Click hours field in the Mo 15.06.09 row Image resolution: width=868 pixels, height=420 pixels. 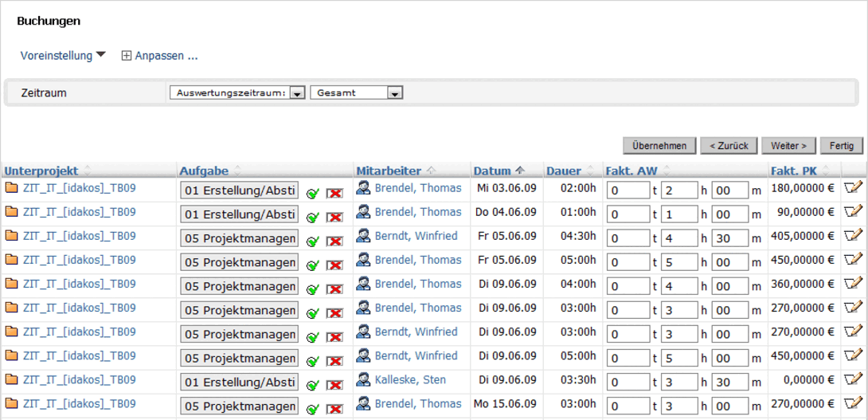click(x=680, y=406)
